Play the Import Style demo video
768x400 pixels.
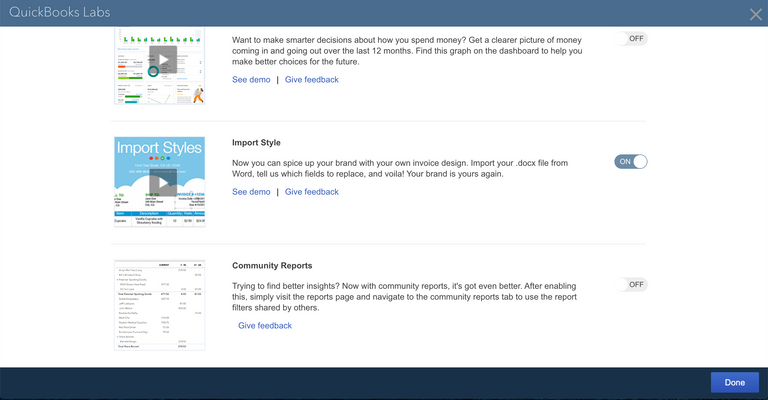pos(160,184)
